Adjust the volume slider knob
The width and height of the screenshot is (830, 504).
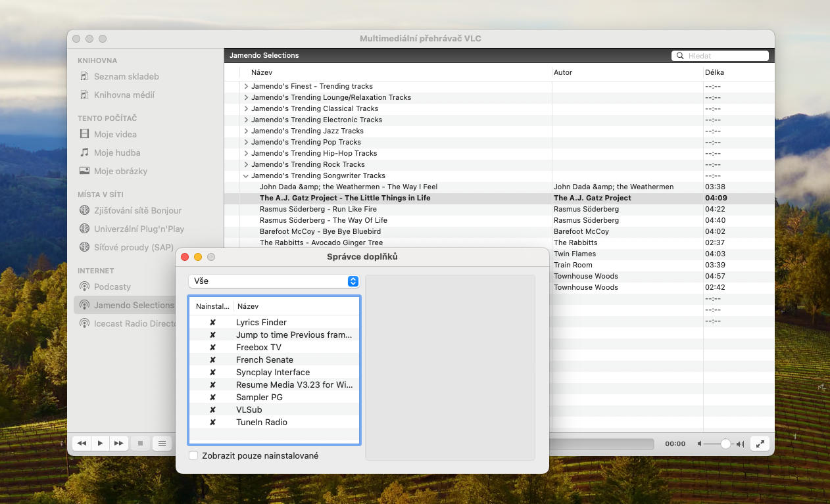point(725,444)
